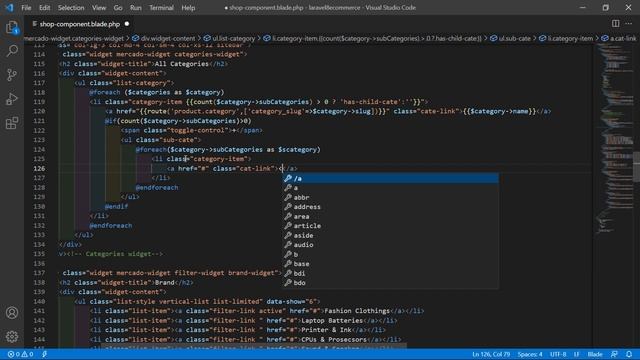Screen dimensions: 640x360
Task: Open the Selection menu
Action: click(x=71, y=8)
